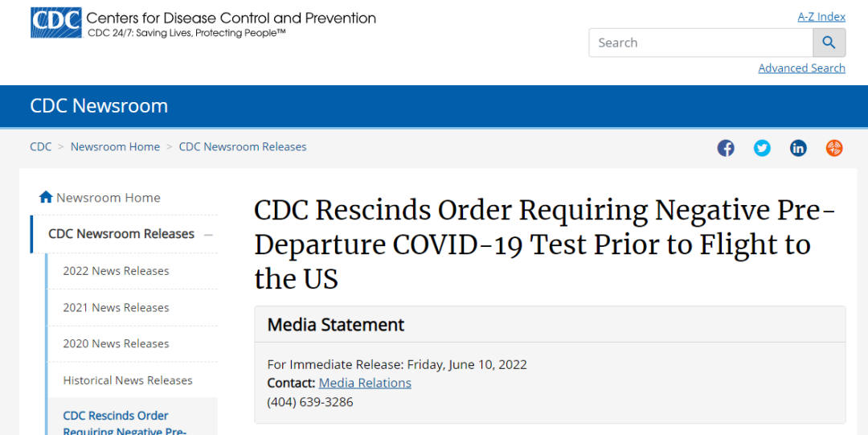The image size is (868, 435).
Task: Click the CDC Newsroom header title
Action: click(x=99, y=106)
